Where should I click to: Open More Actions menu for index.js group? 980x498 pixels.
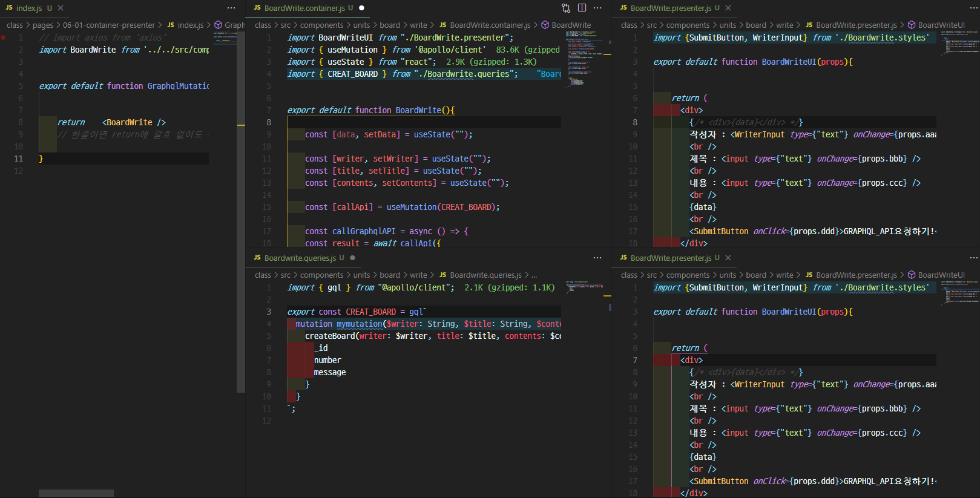(231, 8)
